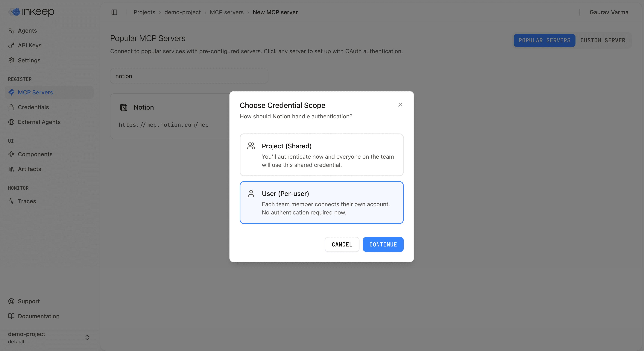
Task: Open the Credentials lock icon
Action: click(11, 107)
